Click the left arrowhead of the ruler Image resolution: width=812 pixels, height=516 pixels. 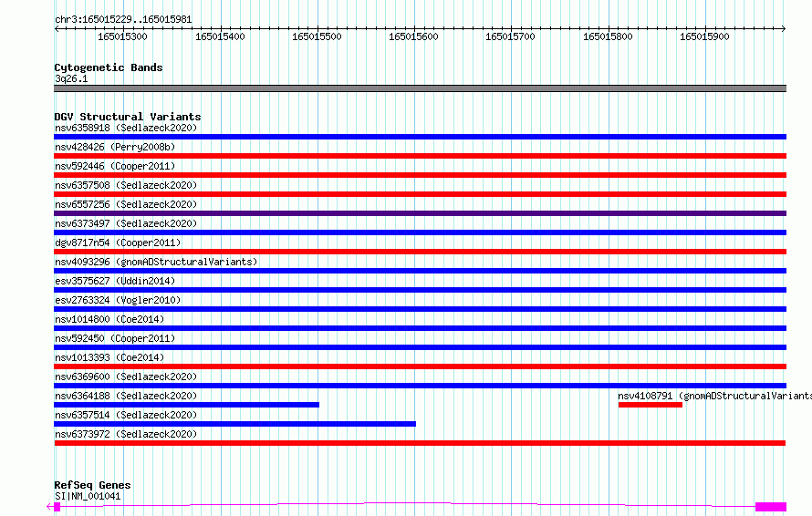coord(57,29)
